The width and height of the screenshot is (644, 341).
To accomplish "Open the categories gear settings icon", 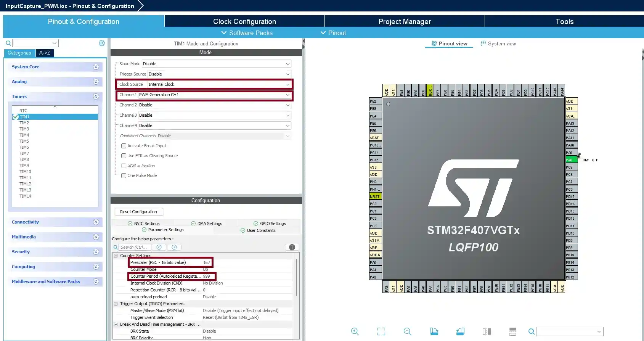I will coord(102,43).
